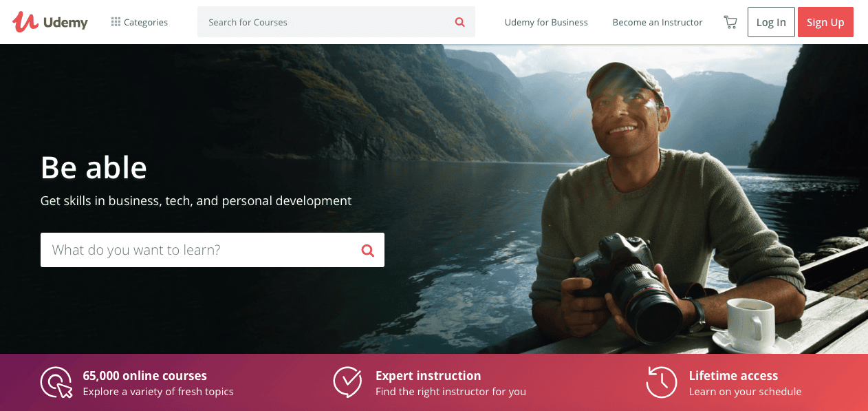868x411 pixels.
Task: Click the Be able hero headline
Action: (x=94, y=167)
